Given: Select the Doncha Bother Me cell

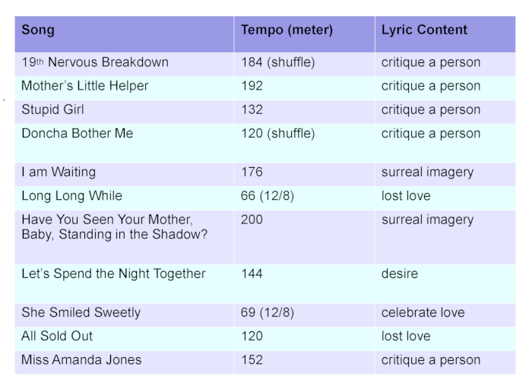Looking at the screenshot, I should click(x=124, y=143).
